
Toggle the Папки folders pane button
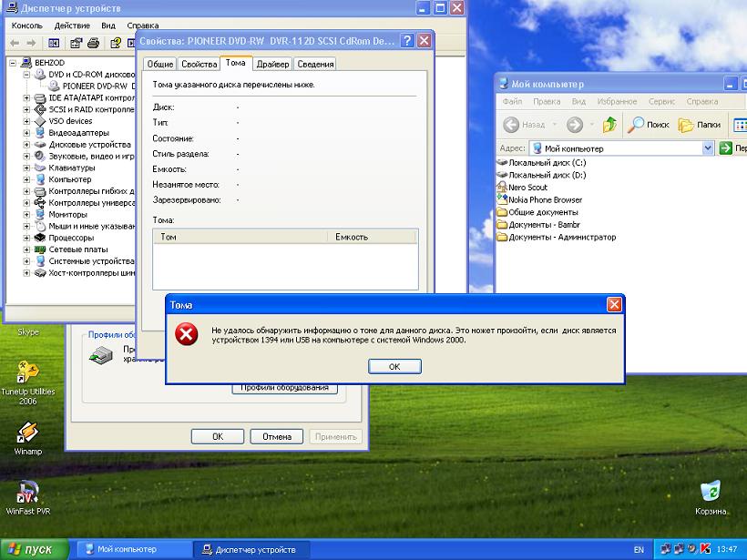(x=699, y=125)
